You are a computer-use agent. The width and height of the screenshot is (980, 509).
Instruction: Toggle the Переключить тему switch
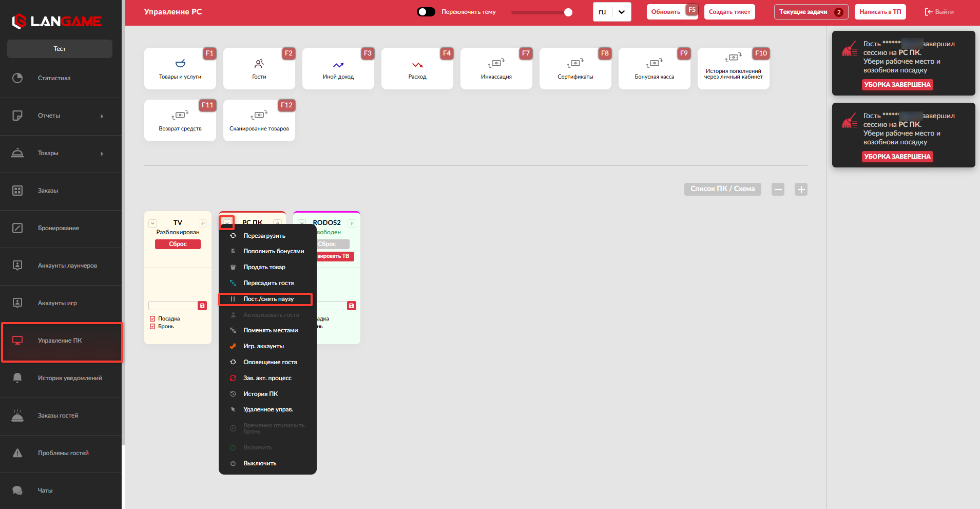[426, 12]
